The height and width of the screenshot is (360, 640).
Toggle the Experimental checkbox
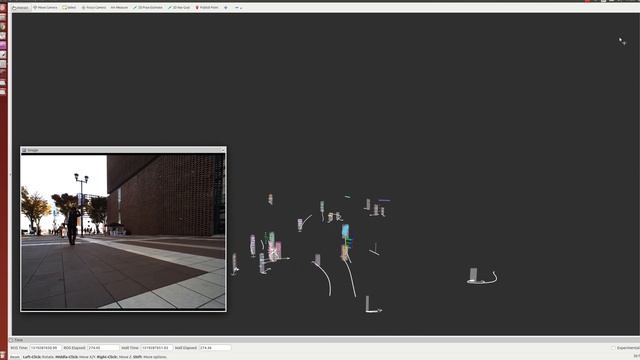613,348
